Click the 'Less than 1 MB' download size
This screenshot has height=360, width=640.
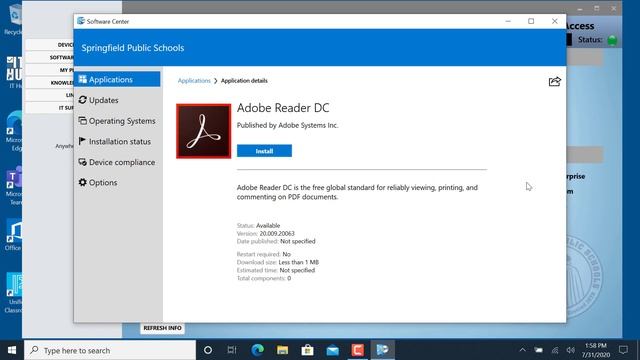coord(298,262)
